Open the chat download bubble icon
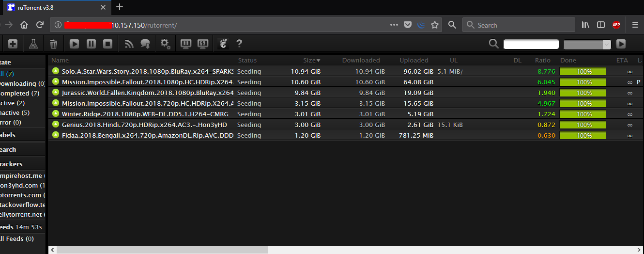The height and width of the screenshot is (254, 644). pos(145,44)
